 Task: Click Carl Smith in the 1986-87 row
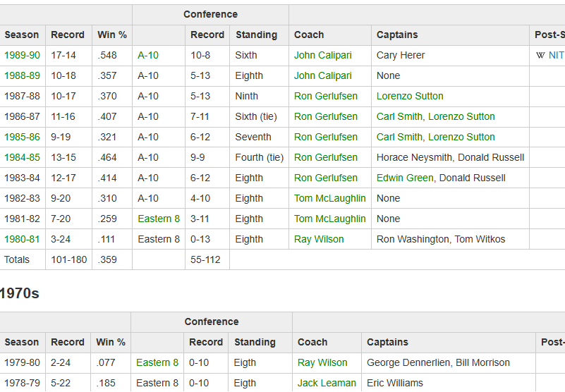click(x=399, y=117)
